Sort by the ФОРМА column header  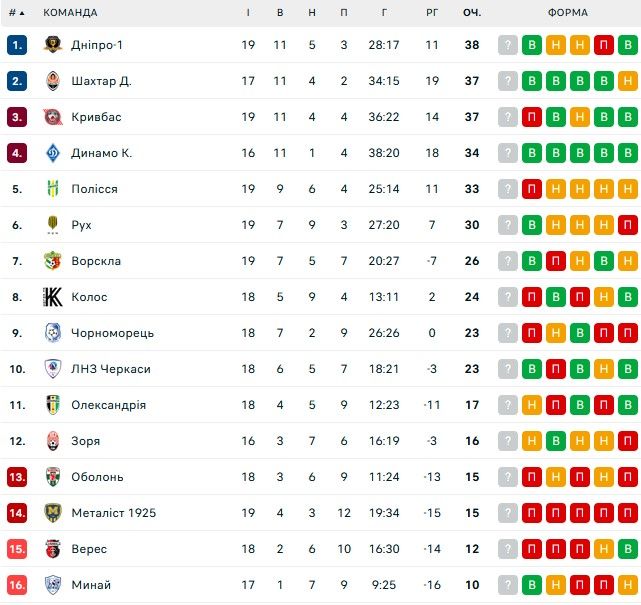click(x=568, y=13)
